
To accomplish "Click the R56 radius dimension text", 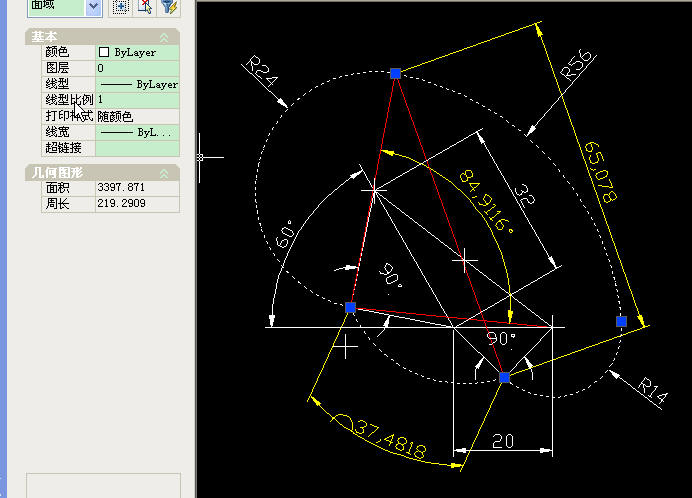I will tap(575, 65).
